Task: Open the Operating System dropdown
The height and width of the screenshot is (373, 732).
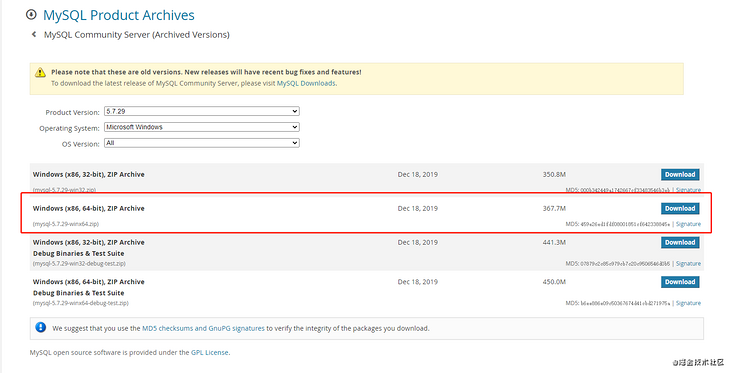Action: point(202,127)
